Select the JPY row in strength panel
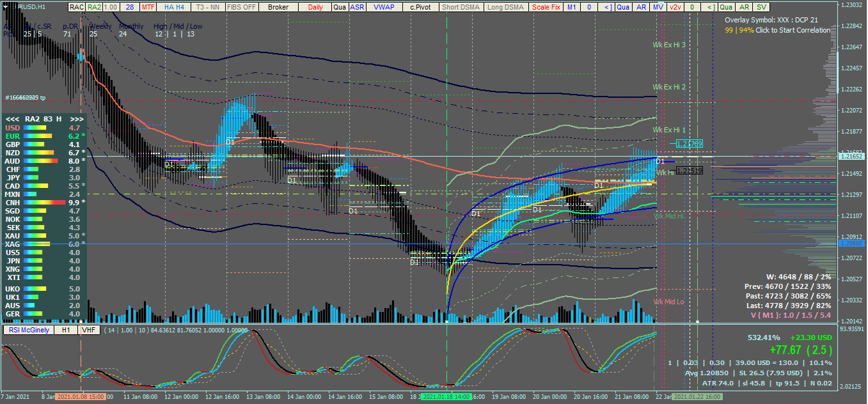This screenshot has height=404, width=868. coord(43,178)
